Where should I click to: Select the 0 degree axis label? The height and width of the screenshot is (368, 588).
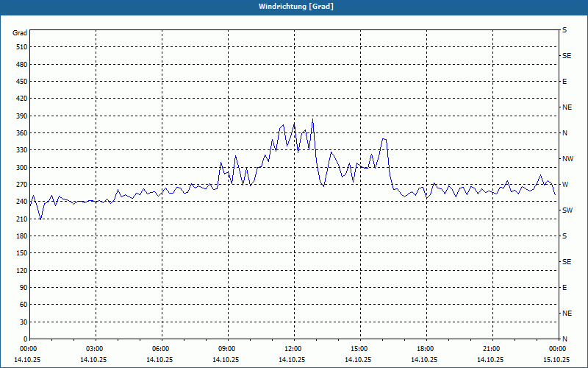26,339
